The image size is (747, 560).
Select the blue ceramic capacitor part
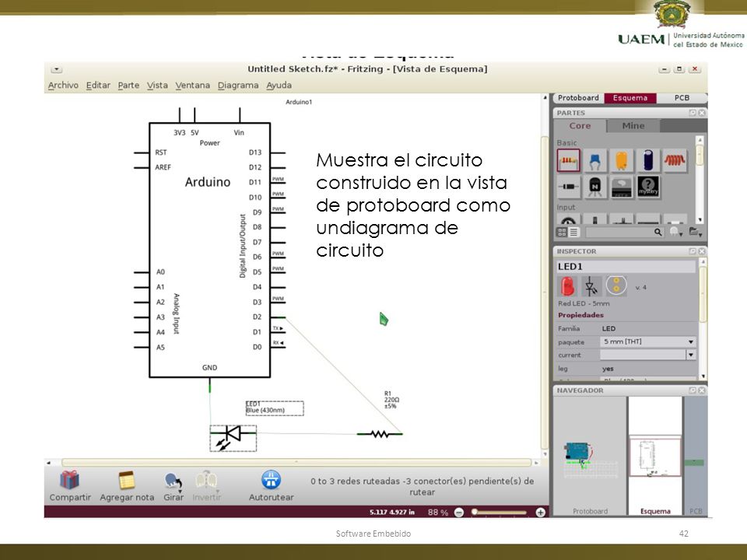tap(594, 160)
